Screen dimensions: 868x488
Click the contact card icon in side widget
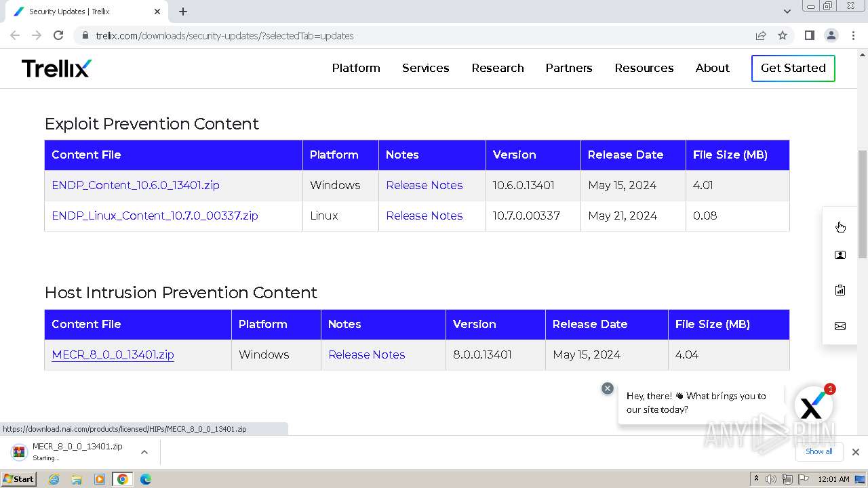coord(840,255)
